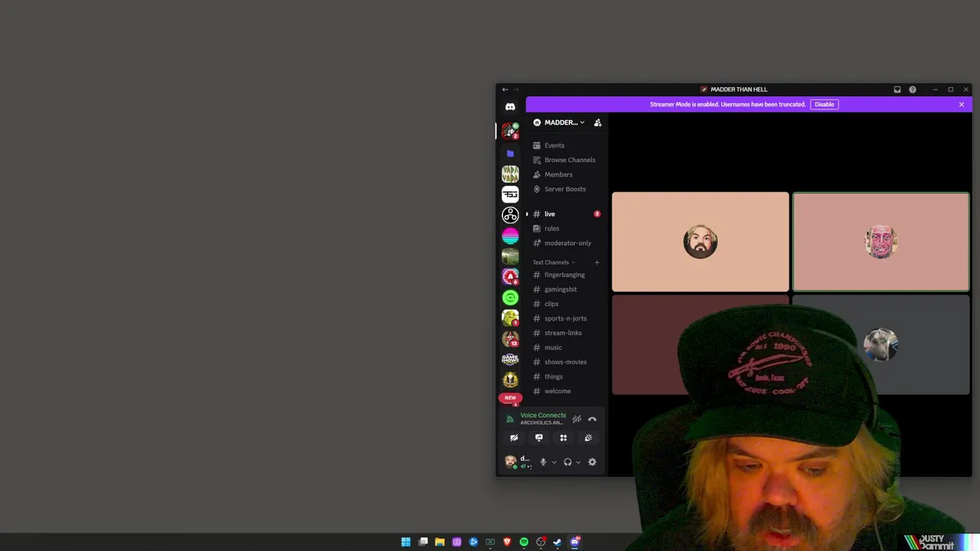Open Discord direct messages home icon
980x551 pixels.
tap(510, 107)
